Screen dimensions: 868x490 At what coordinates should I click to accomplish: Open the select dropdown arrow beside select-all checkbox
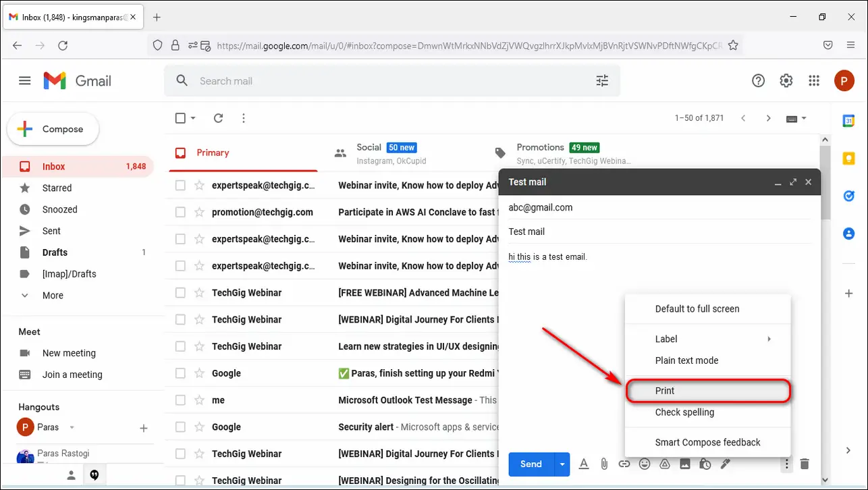pyautogui.click(x=193, y=118)
